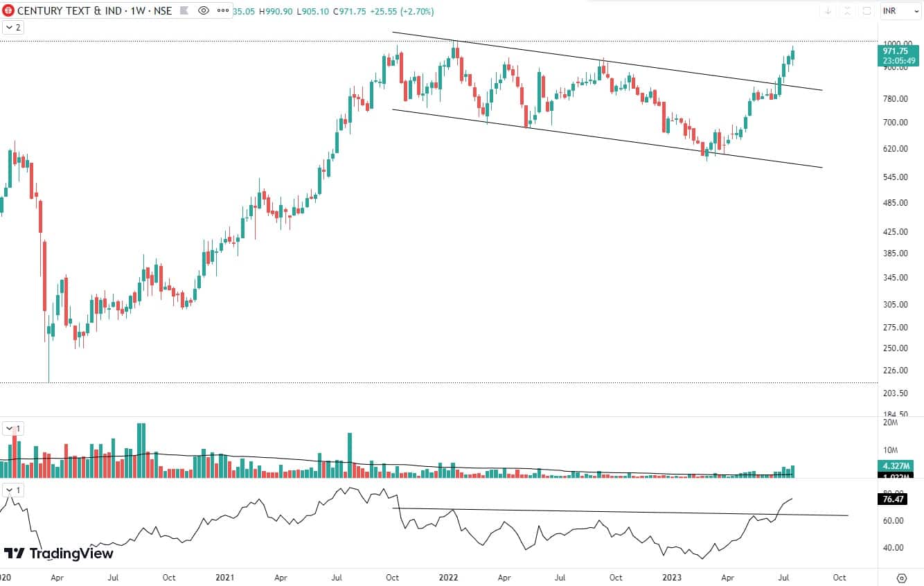This screenshot has height=586, width=924.
Task: Toggle main chart visibility eye icon
Action: 204,10
